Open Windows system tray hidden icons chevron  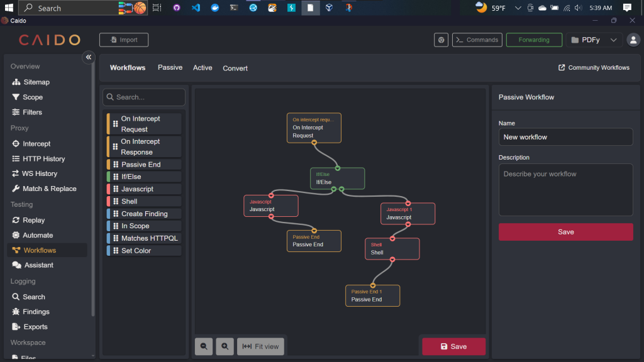point(518,8)
